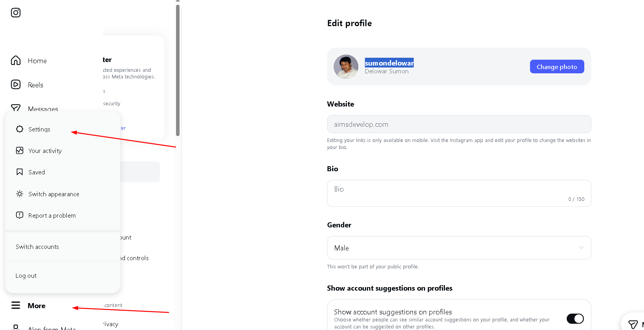The image size is (644, 330).
Task: Click the Website input field
Action: (x=459, y=124)
